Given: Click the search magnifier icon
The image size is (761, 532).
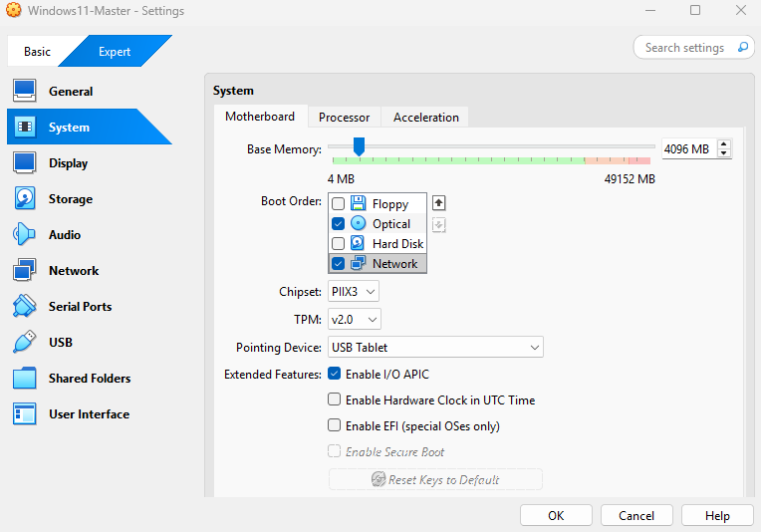Looking at the screenshot, I should coord(742,47).
